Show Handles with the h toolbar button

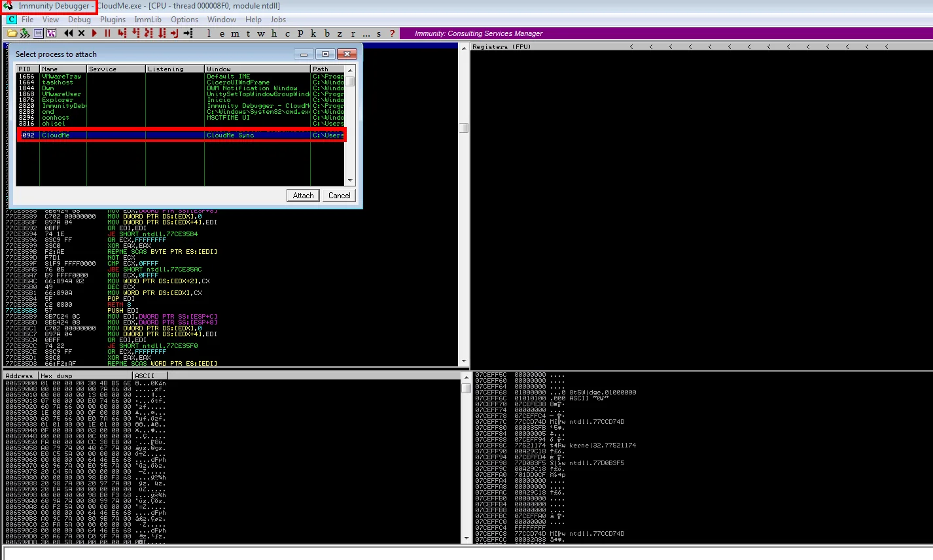[273, 33]
